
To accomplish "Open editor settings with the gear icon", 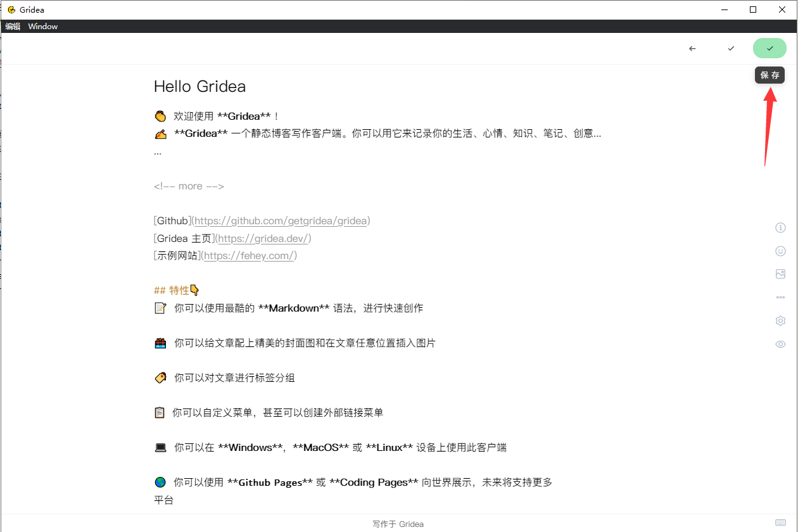I will pyautogui.click(x=780, y=320).
